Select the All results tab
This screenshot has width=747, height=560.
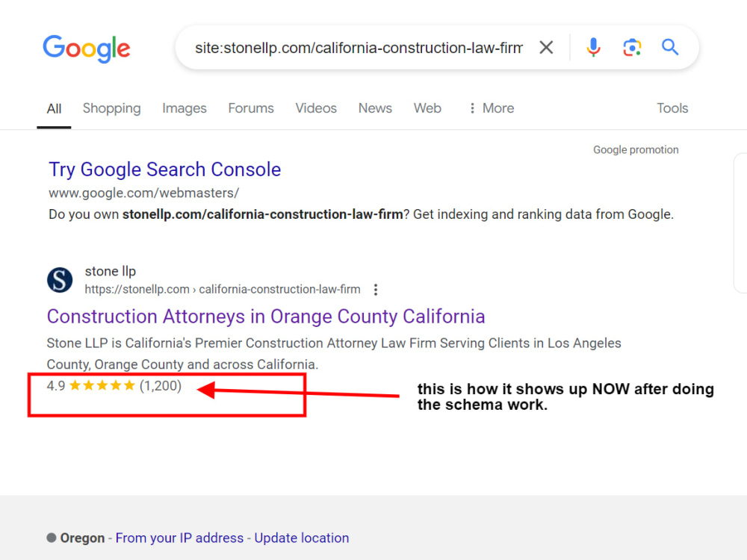point(54,108)
